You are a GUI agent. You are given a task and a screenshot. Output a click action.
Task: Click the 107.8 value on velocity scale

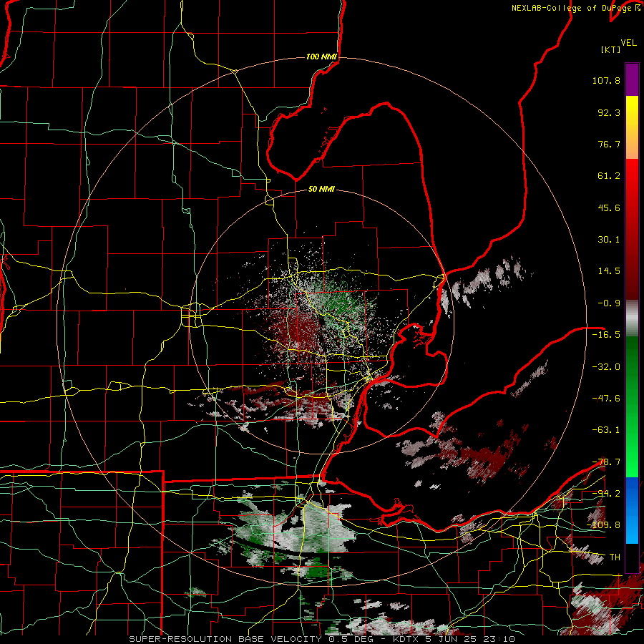pyautogui.click(x=606, y=80)
